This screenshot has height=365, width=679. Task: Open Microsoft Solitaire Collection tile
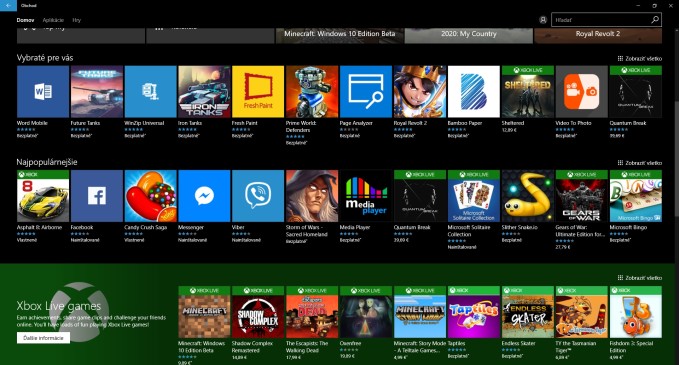474,196
